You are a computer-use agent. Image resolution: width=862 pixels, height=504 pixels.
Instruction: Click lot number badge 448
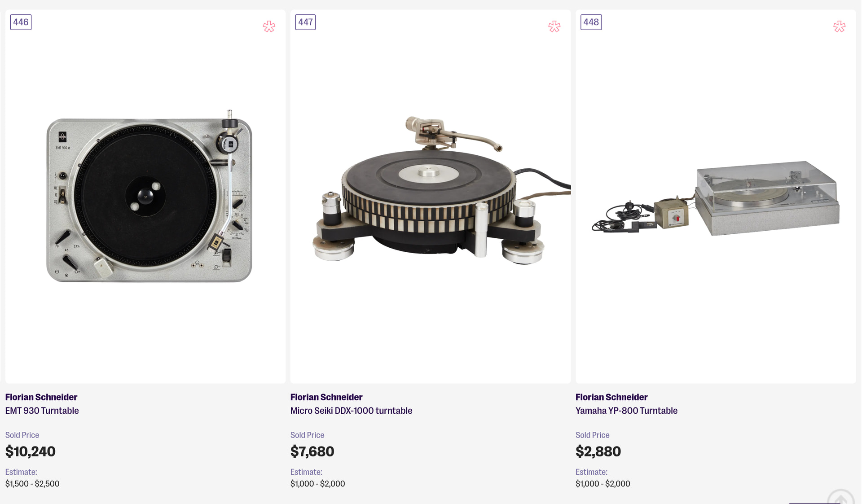tap(591, 22)
